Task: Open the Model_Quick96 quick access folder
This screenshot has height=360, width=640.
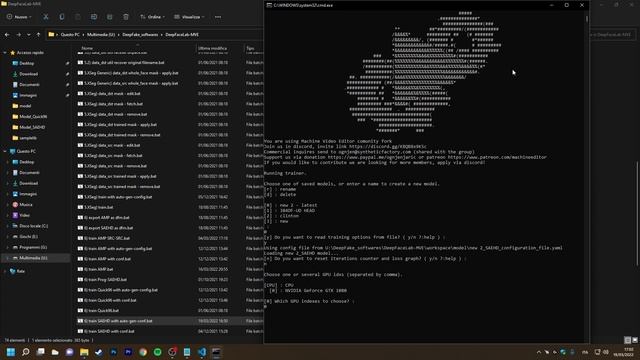Action: [33, 116]
